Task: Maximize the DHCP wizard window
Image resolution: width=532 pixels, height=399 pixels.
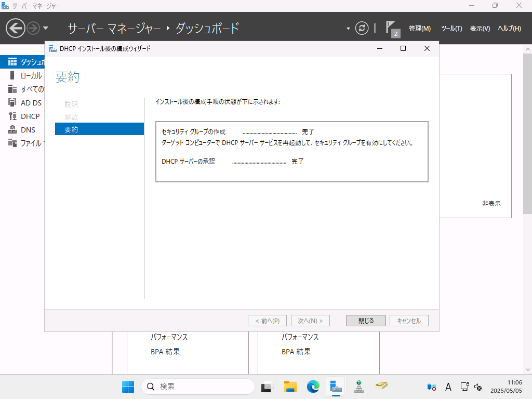Action: point(403,48)
